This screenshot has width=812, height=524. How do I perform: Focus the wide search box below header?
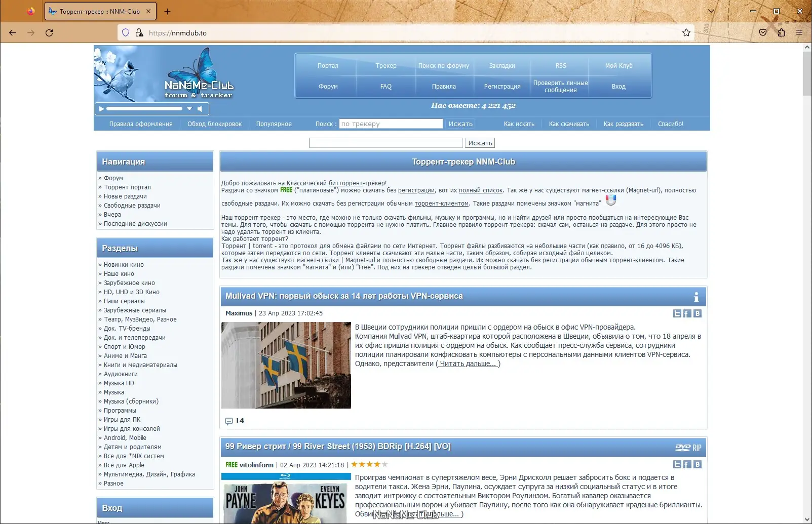386,143
